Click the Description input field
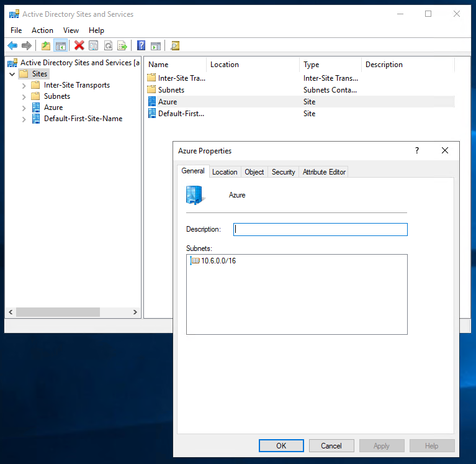Viewport: 476px width, 464px height. click(x=320, y=229)
